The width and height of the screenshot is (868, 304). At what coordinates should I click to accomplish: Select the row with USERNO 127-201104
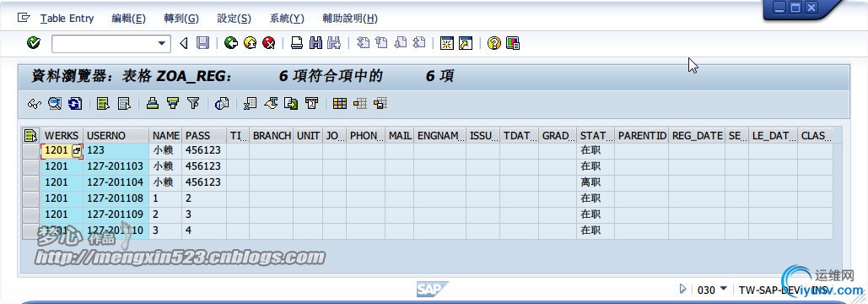click(x=31, y=182)
